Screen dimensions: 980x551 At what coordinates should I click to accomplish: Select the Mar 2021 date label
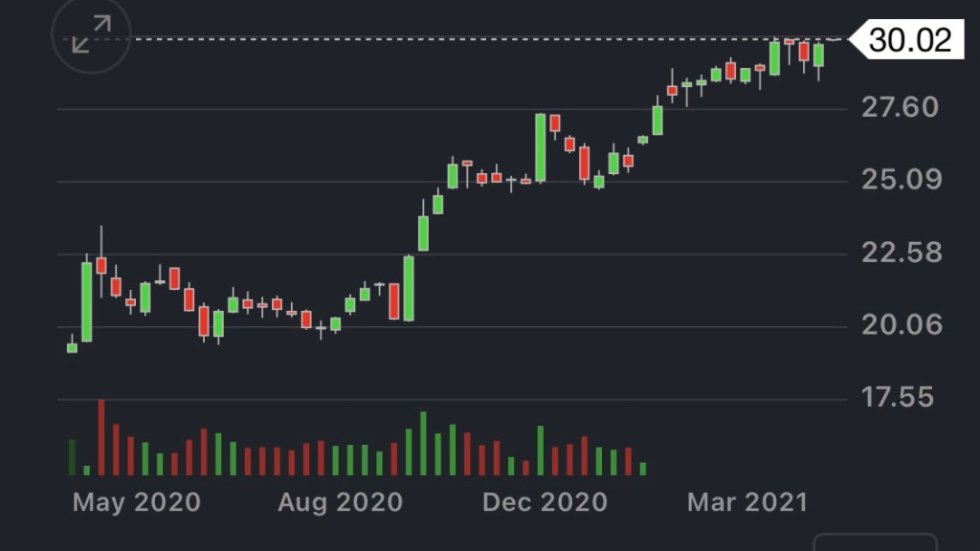747,502
